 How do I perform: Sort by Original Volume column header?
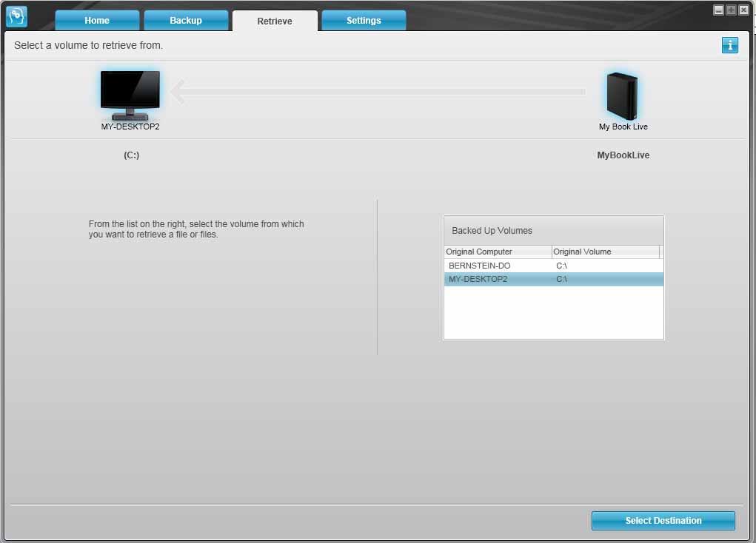click(x=605, y=252)
